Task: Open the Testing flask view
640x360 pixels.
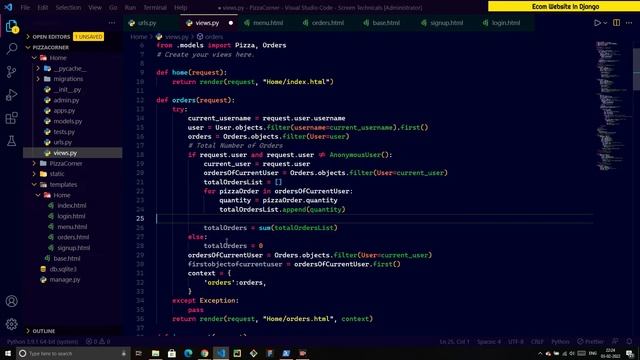Action: (x=11, y=141)
